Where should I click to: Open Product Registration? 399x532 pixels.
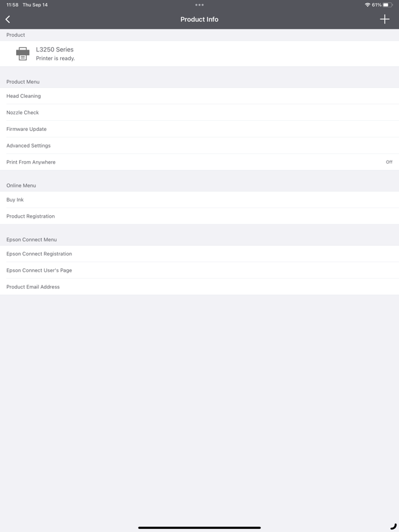click(x=199, y=216)
